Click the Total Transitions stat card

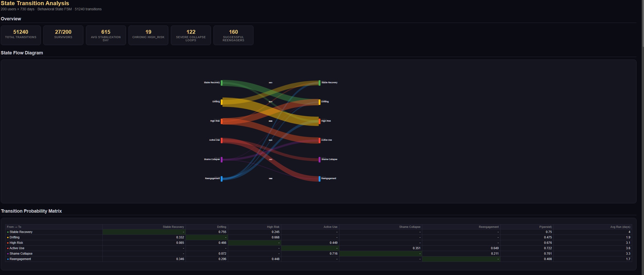point(21,35)
